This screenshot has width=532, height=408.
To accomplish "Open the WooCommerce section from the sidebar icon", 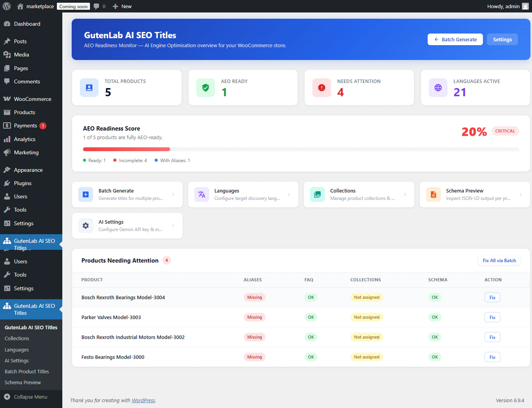I will pyautogui.click(x=8, y=99).
